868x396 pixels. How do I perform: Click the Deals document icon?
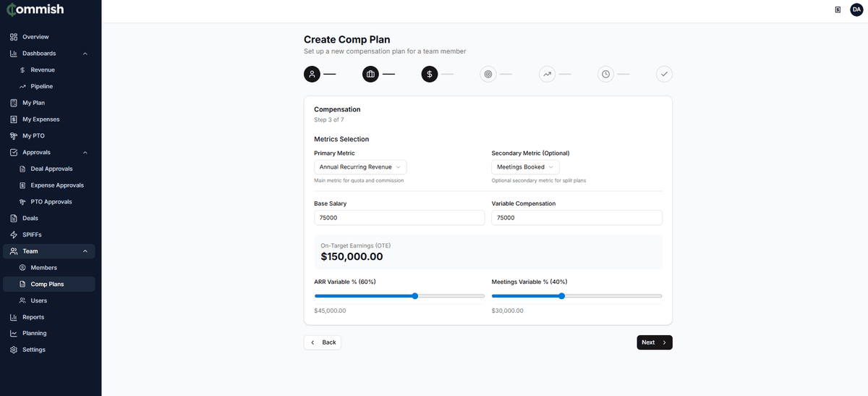click(14, 218)
